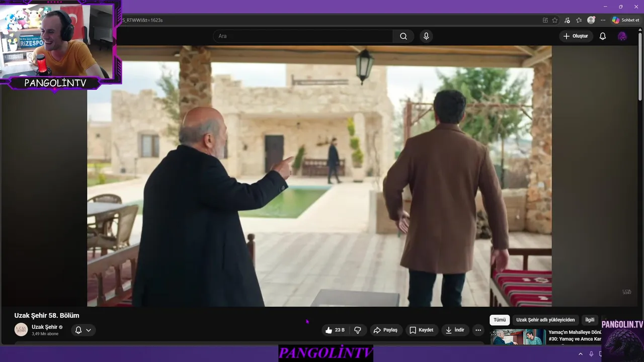Download video with İndir button

coord(455,330)
